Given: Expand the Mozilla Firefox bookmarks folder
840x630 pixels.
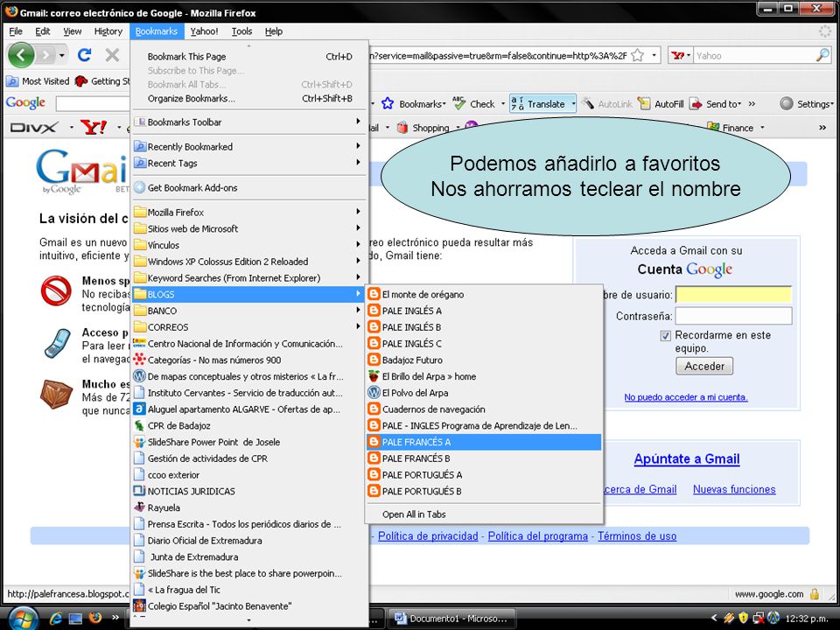Looking at the screenshot, I should [250, 212].
